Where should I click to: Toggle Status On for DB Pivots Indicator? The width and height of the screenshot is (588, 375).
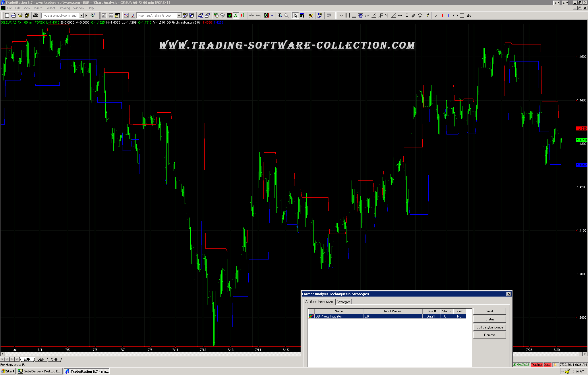click(446, 316)
